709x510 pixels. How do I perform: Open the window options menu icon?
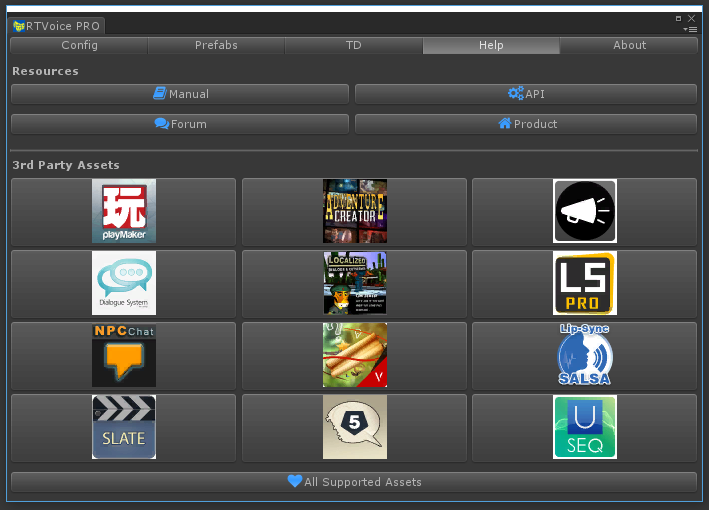pos(690,29)
